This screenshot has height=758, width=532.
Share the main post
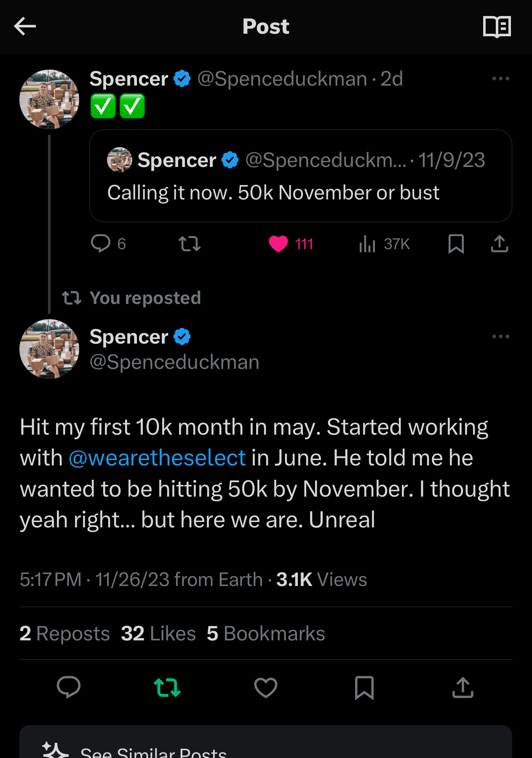462,688
